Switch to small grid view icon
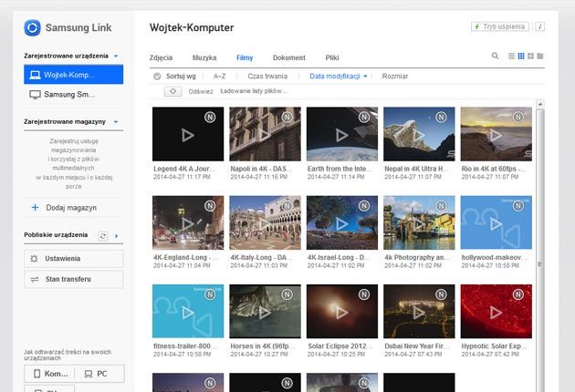This screenshot has height=392, width=575. (x=521, y=56)
